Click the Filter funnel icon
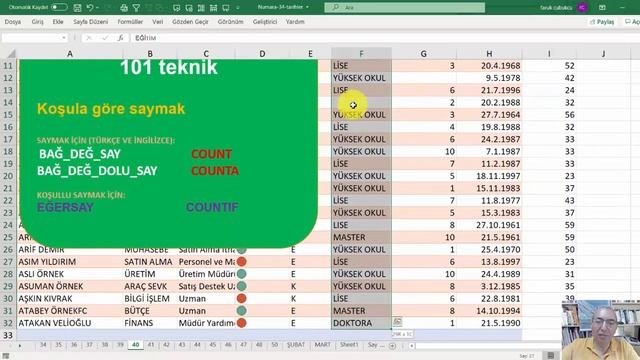Screen dimensions: 640x360 [136, 7]
